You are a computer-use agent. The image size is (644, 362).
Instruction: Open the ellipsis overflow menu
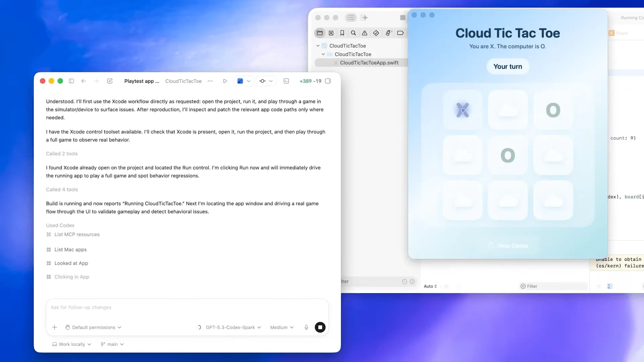pyautogui.click(x=210, y=81)
